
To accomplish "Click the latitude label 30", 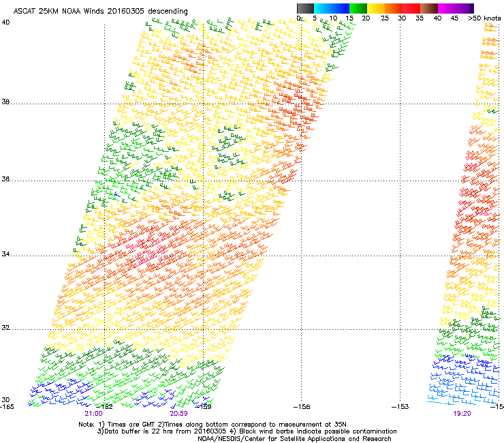I will pos(5,400).
